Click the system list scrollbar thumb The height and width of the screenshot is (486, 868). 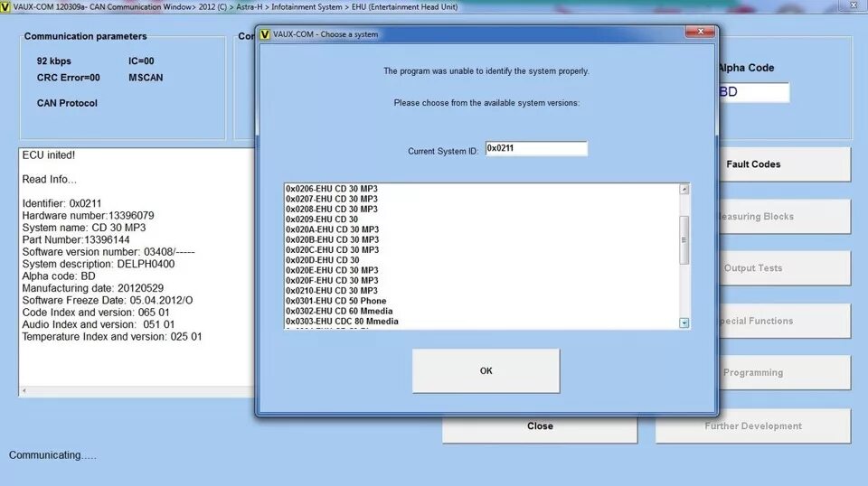684,240
